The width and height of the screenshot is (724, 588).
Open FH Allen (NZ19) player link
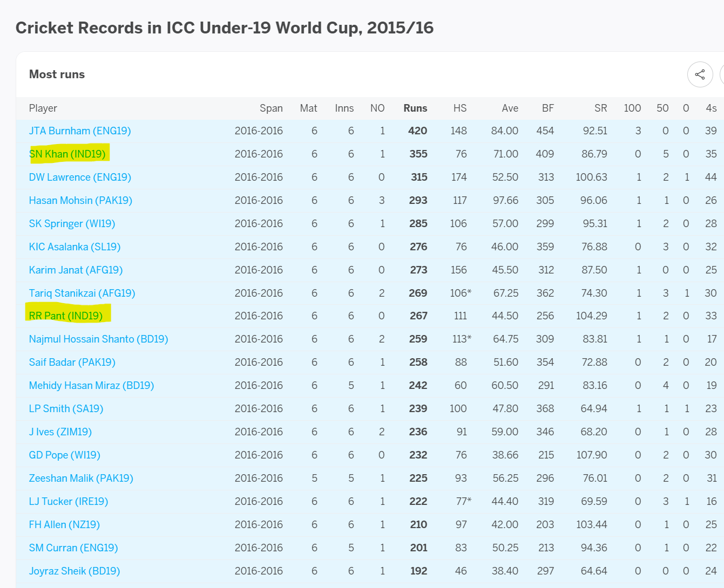64,524
